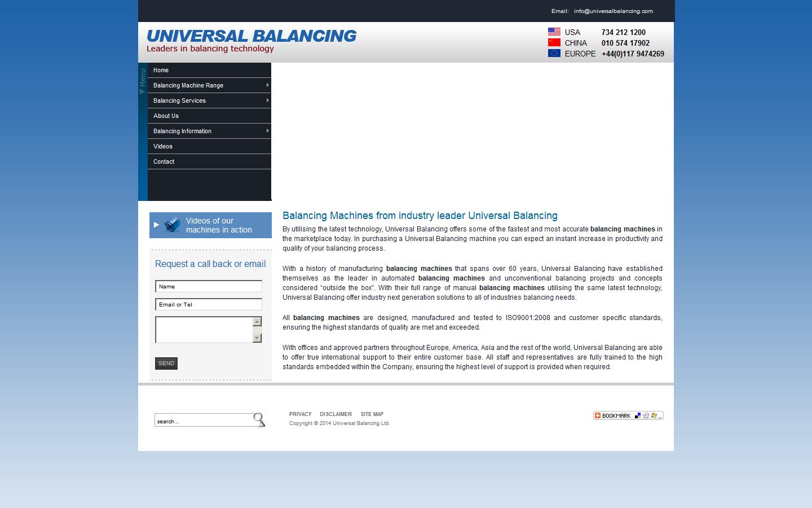Click the red Bookmark plus icon
This screenshot has height=508, width=812.
598,415
